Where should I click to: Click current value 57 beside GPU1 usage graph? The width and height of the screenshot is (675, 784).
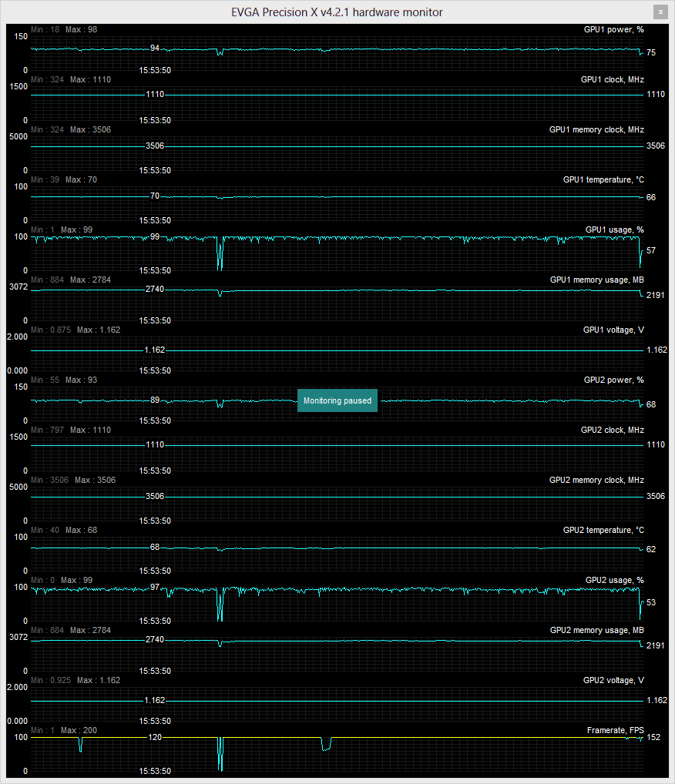click(651, 250)
